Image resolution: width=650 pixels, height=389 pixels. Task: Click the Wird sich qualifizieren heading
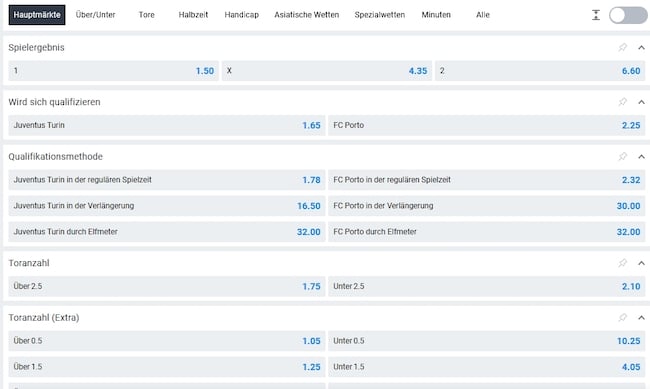coord(54,102)
